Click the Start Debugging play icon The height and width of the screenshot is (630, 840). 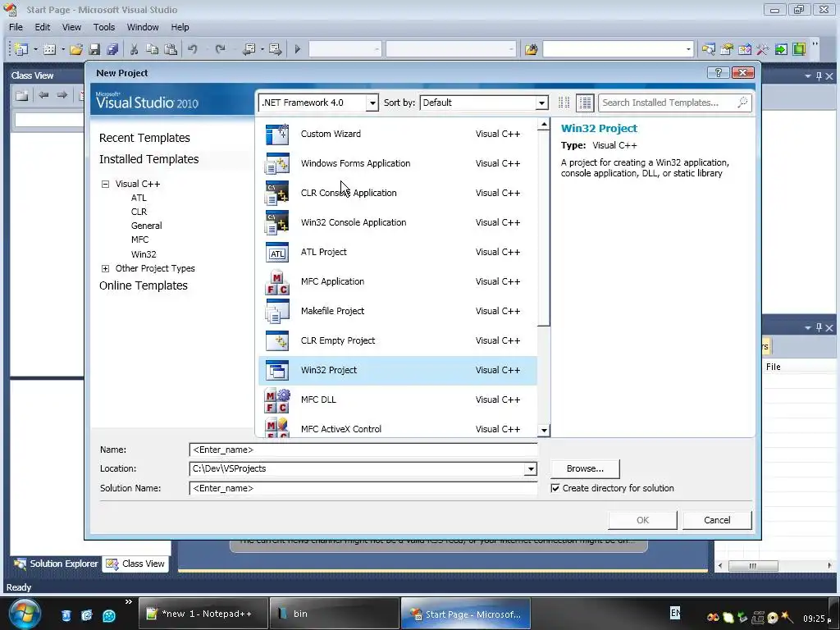(x=298, y=49)
